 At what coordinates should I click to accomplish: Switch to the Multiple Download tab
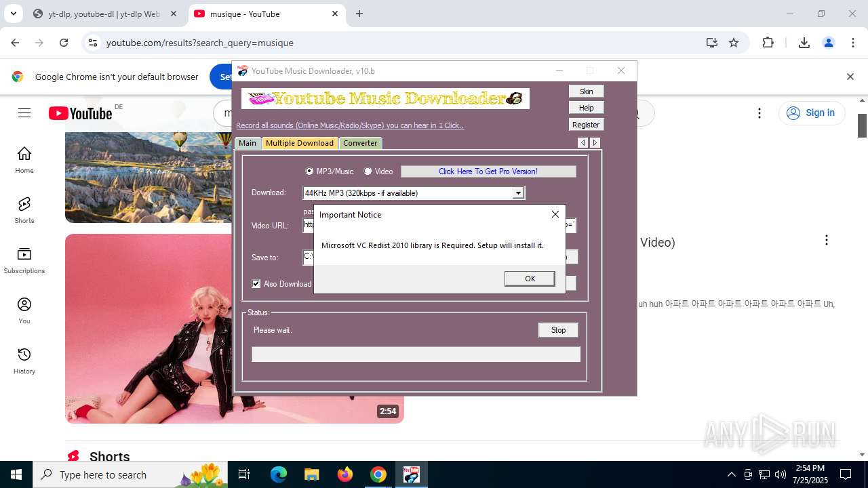[300, 143]
